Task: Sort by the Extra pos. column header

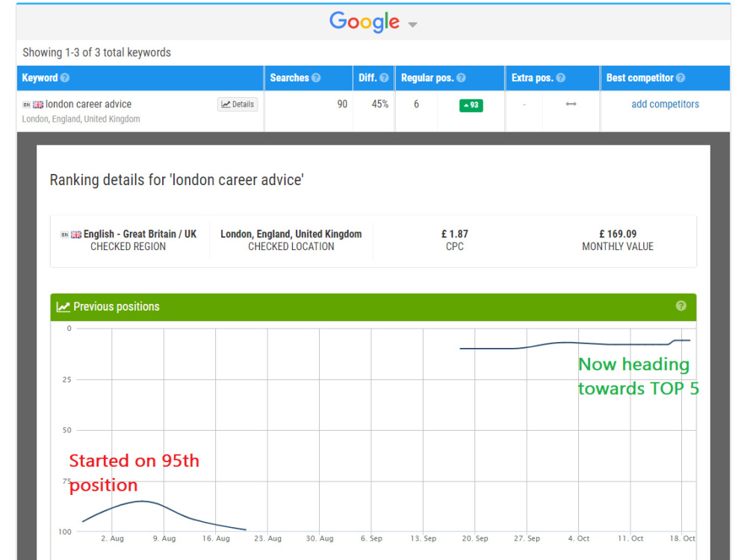Action: [x=533, y=78]
